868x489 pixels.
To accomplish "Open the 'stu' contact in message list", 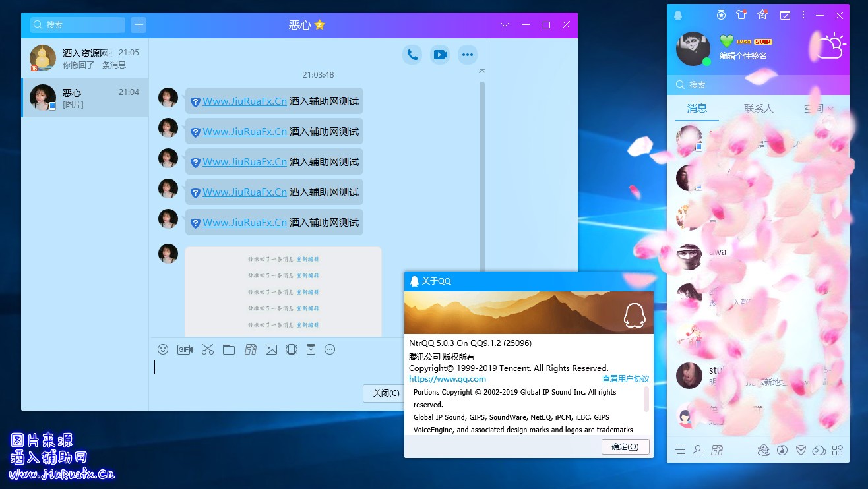I will pos(758,375).
